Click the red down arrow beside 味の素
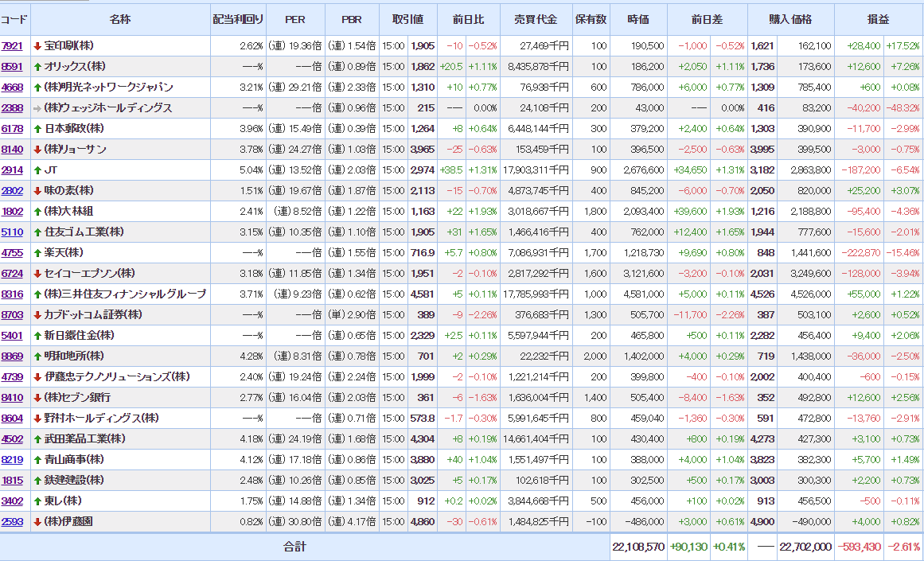The height and width of the screenshot is (561, 924). (37, 191)
